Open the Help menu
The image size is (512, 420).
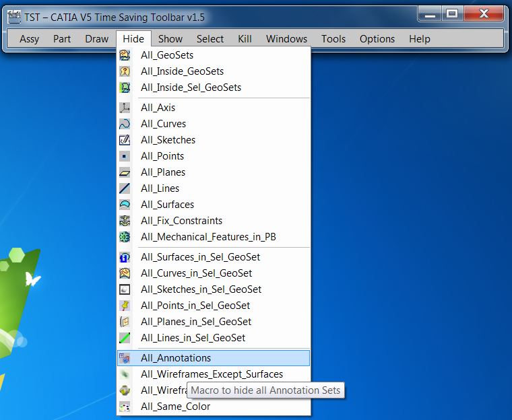pos(420,39)
